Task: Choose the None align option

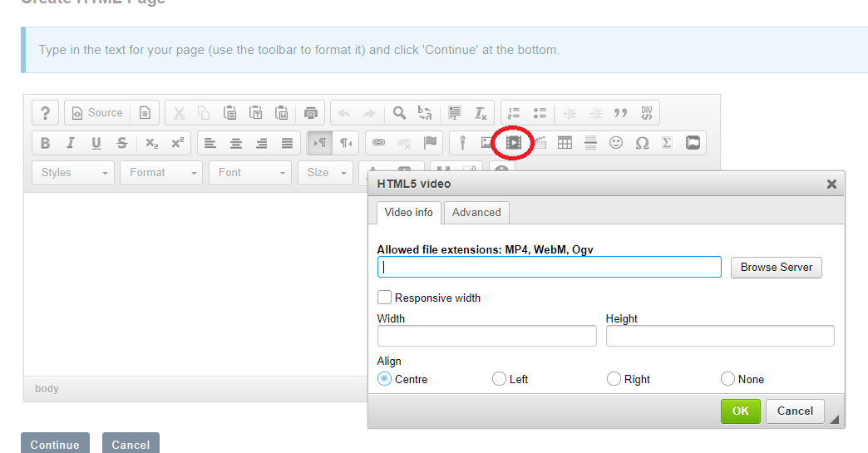Action: [728, 379]
